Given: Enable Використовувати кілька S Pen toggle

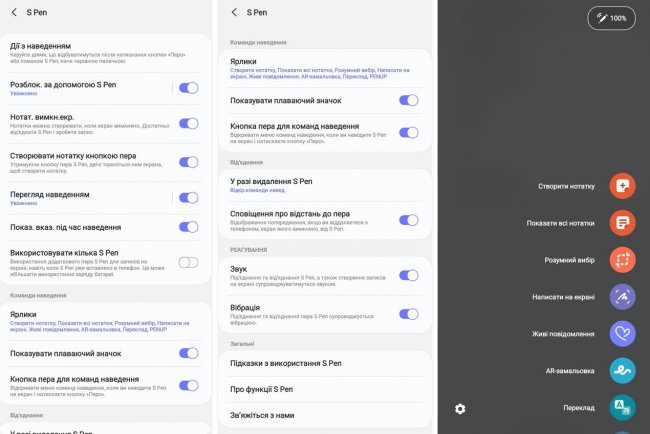Looking at the screenshot, I should click(x=188, y=262).
